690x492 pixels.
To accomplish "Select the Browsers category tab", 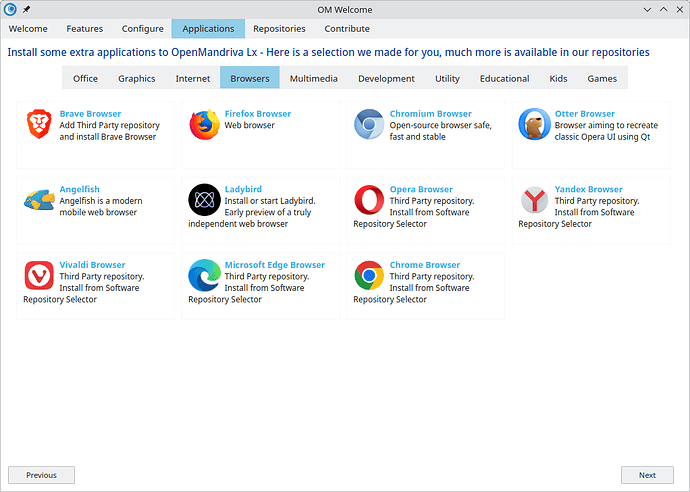I will [250, 78].
